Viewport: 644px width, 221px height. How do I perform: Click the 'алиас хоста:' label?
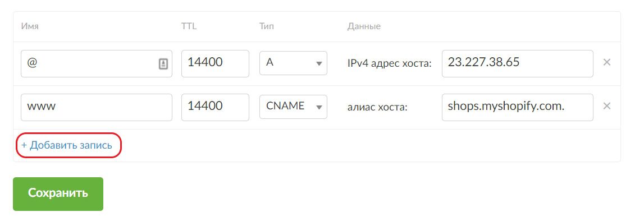pos(377,108)
